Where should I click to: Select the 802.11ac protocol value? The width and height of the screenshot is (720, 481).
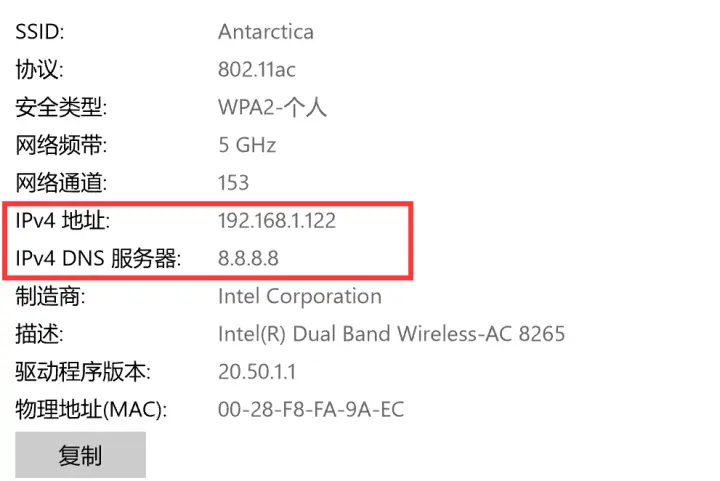tap(257, 70)
